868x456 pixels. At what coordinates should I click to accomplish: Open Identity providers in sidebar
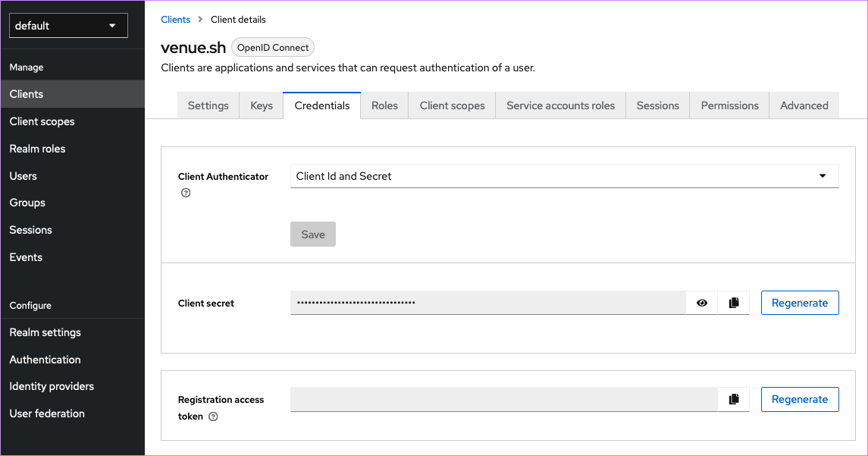[x=73, y=386]
